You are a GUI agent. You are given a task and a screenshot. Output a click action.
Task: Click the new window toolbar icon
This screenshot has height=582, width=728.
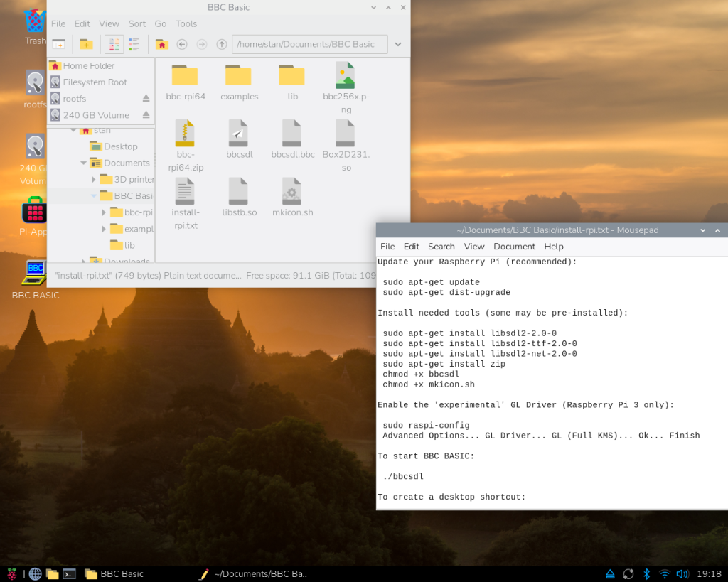(x=59, y=44)
